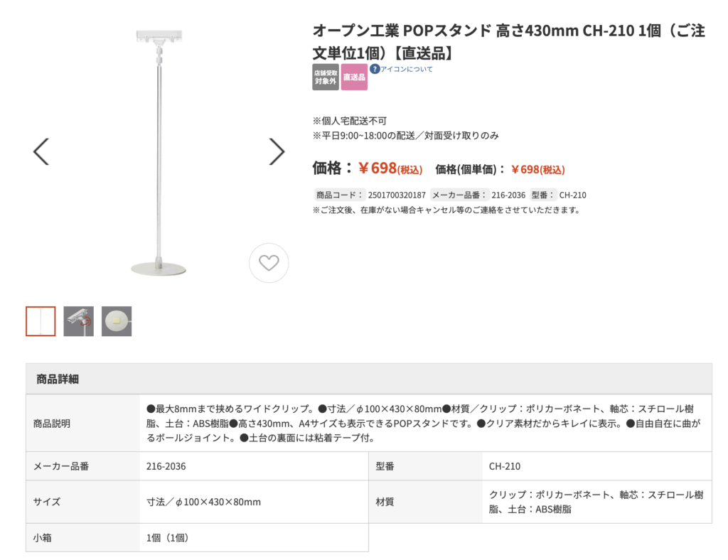The image size is (728, 560).
Task: Click the gray 店舗受取対象外 badge
Action: click(x=326, y=77)
